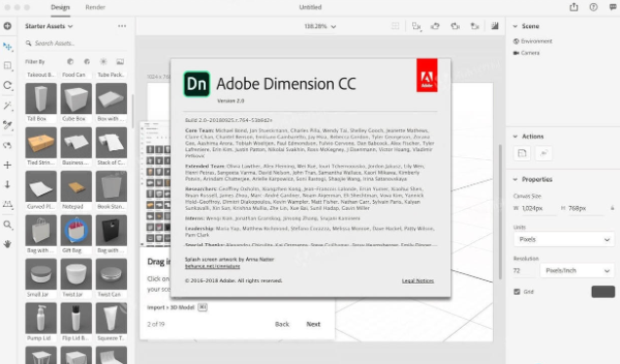Select the Cube Box asset thumbnail
Screen dimensions: 620x364
pyautogui.click(x=76, y=99)
